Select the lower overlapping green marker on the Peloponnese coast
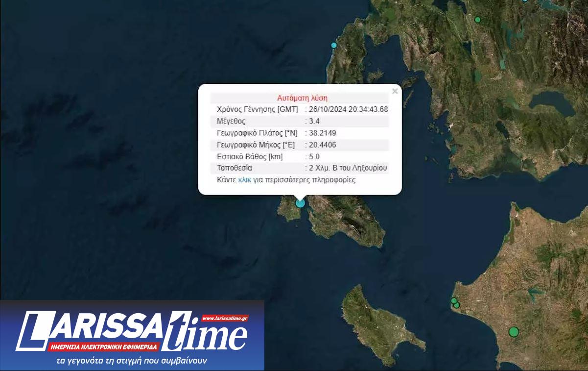Viewport: 588px width, 371px height. click(x=457, y=305)
